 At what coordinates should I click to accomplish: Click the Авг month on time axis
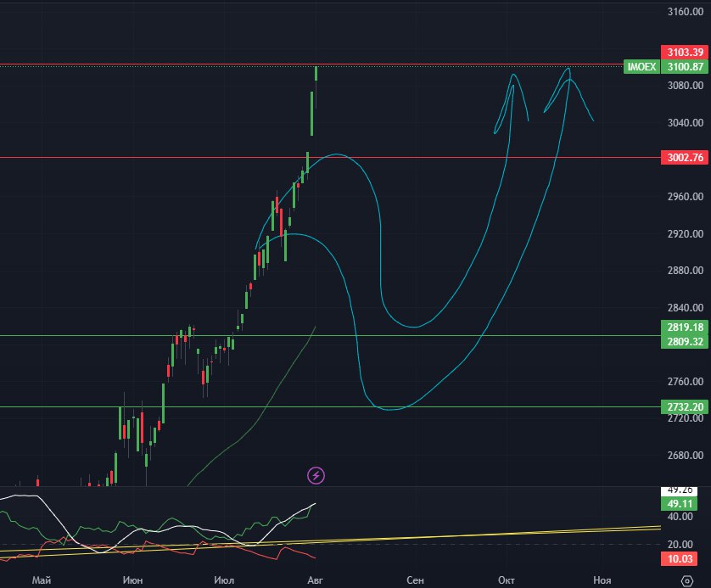click(315, 580)
